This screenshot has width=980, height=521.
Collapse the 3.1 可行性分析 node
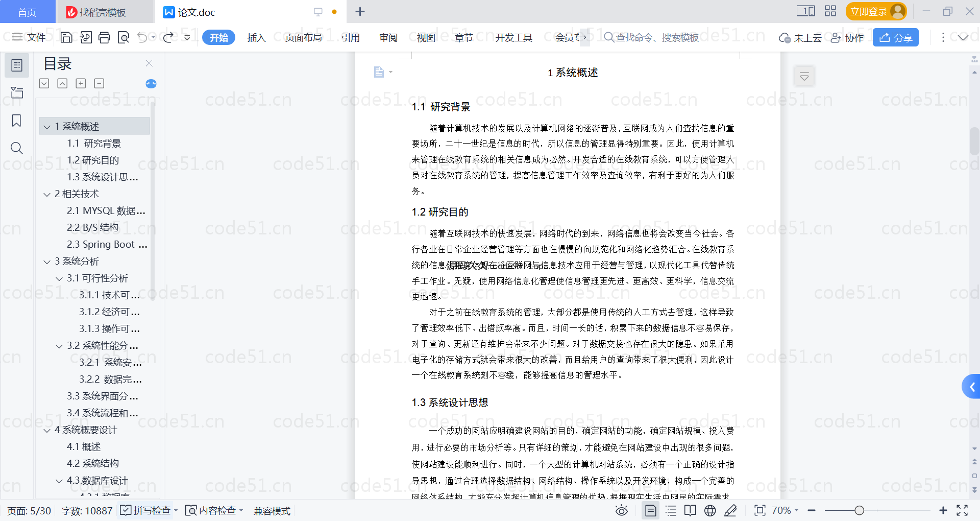(x=59, y=279)
